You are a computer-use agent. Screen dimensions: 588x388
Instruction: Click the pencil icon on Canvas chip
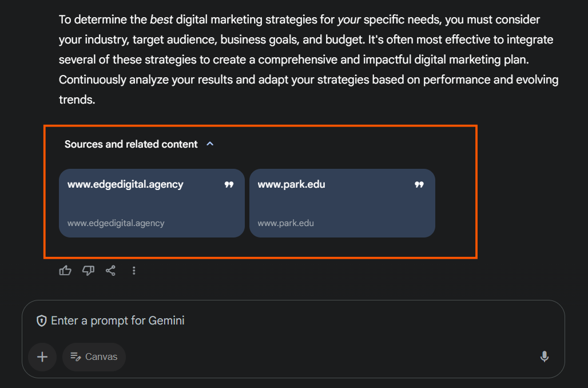point(76,357)
